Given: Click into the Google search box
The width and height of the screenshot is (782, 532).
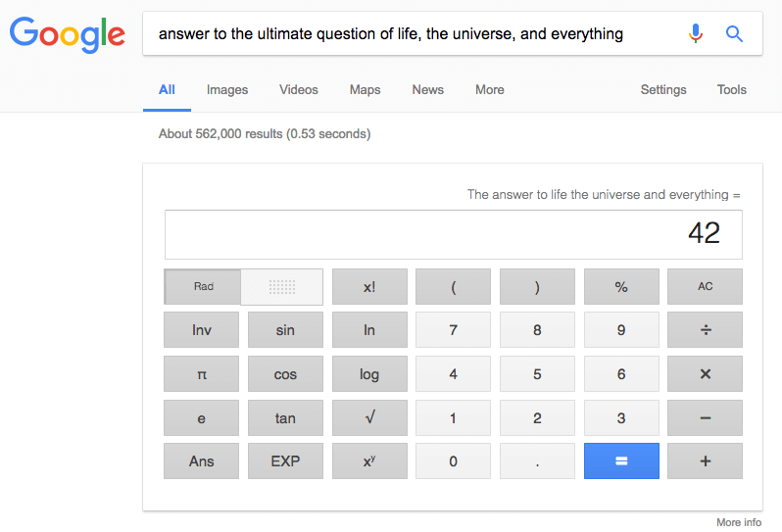Looking at the screenshot, I should click(412, 34).
